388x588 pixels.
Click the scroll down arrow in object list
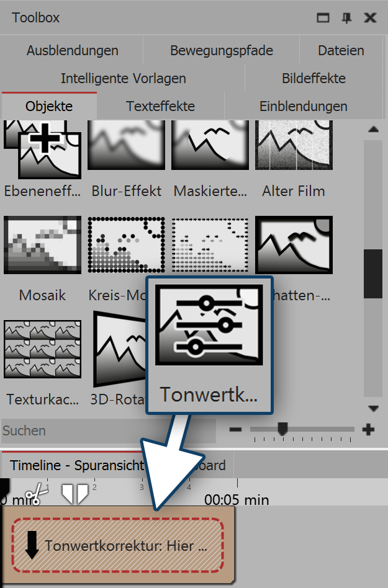373,408
